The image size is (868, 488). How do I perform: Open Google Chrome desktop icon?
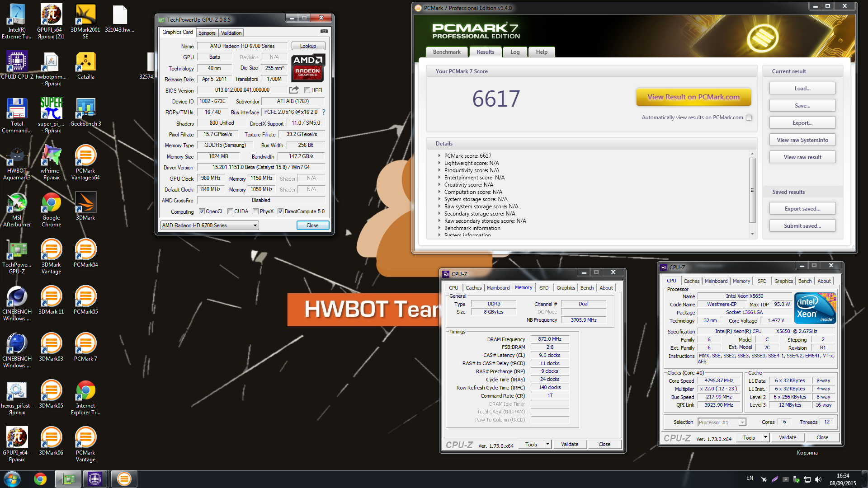51,209
